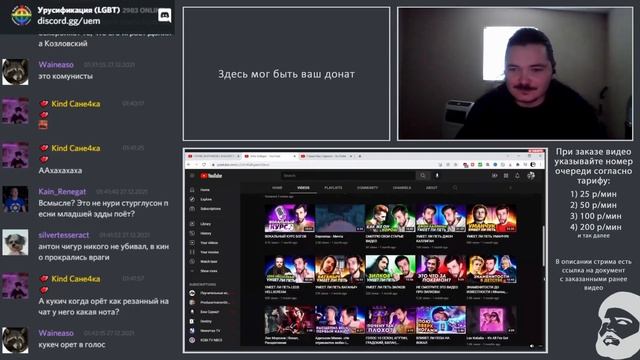
Task: Open the YouTube account avatar menu
Action: click(531, 176)
